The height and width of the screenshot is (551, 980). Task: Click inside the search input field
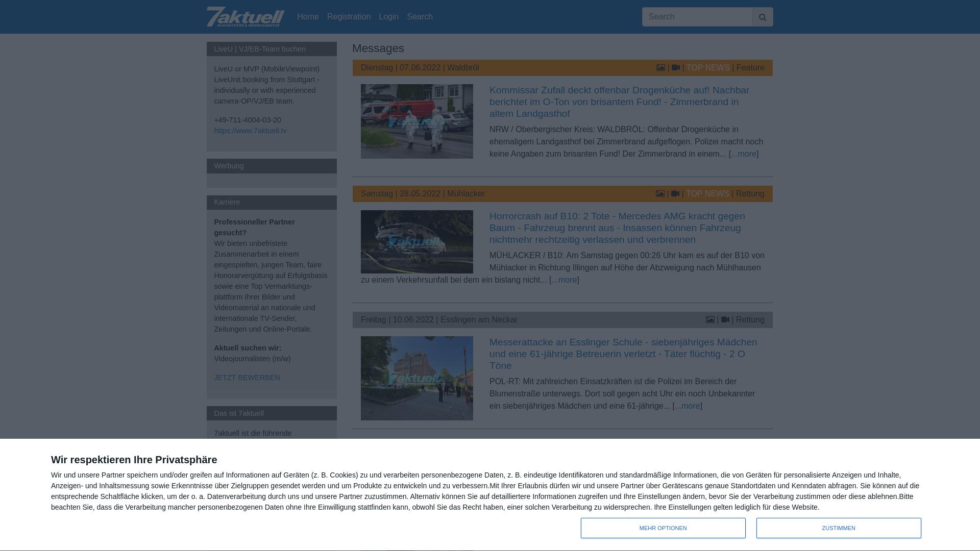697,16
